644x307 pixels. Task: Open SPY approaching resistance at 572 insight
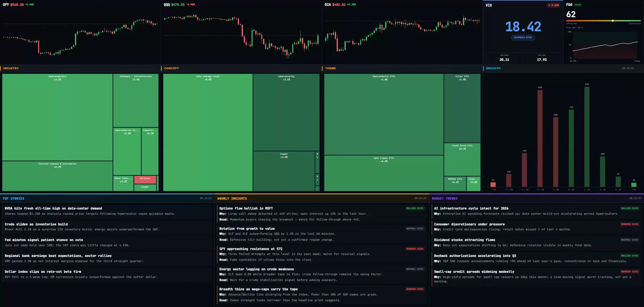[x=322, y=254]
